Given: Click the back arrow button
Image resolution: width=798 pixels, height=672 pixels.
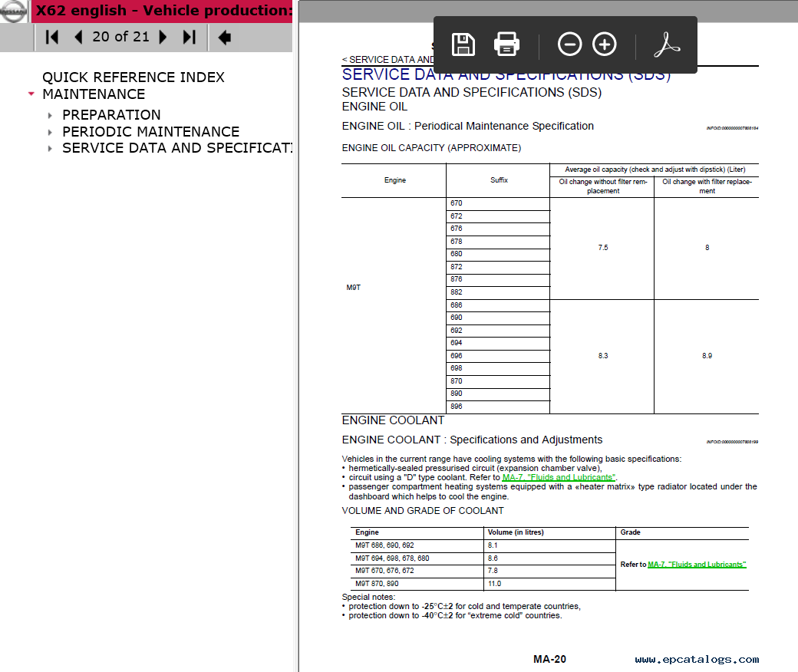Looking at the screenshot, I should coord(224,37).
